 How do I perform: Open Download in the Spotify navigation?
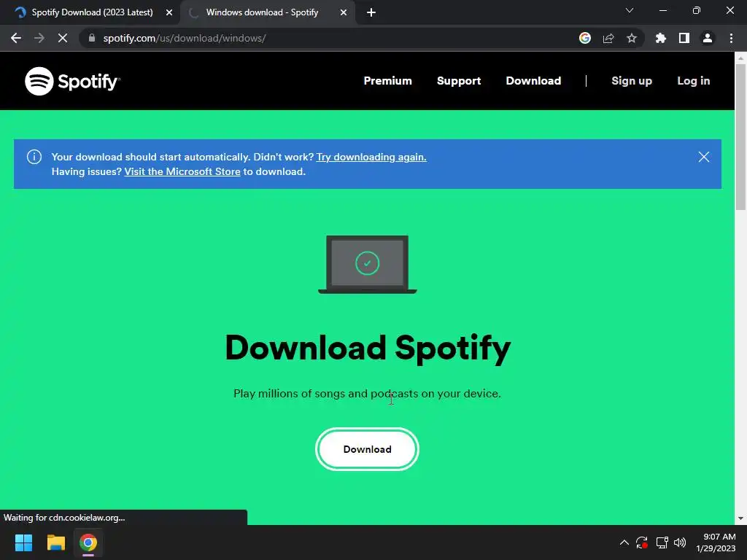pyautogui.click(x=533, y=81)
